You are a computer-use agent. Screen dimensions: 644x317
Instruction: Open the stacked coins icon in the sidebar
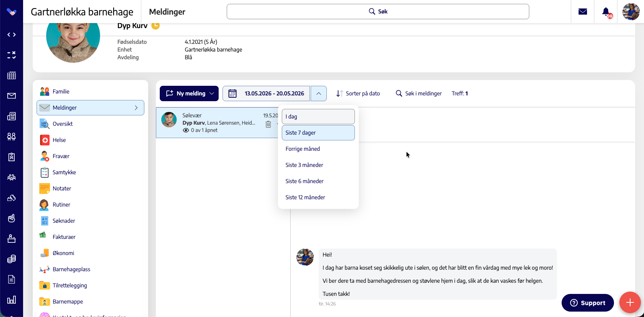(x=12, y=259)
